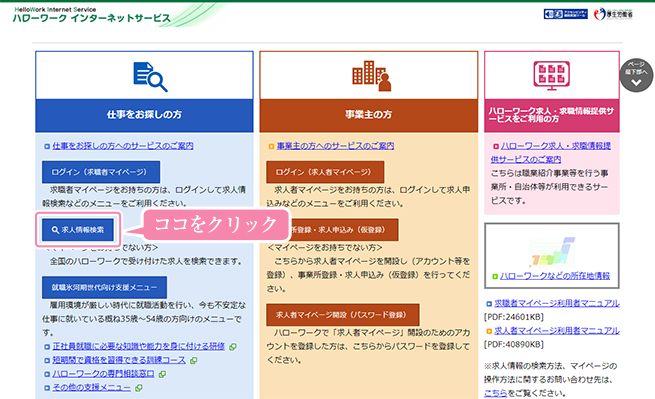Click blue bullet icon before 求職者マイページ利用者マニュアル
Image resolution: width=655 pixels, height=399 pixels.
489,304
